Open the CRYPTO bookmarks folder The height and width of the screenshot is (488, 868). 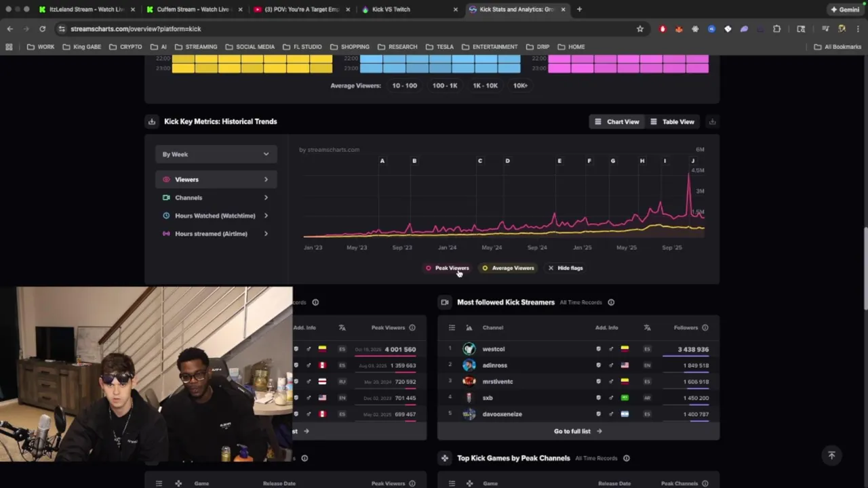(125, 47)
